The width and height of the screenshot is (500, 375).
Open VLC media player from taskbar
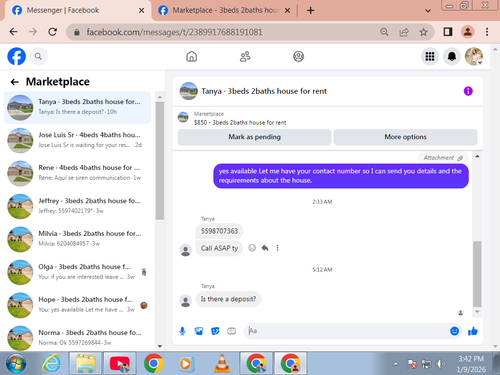tap(222, 363)
